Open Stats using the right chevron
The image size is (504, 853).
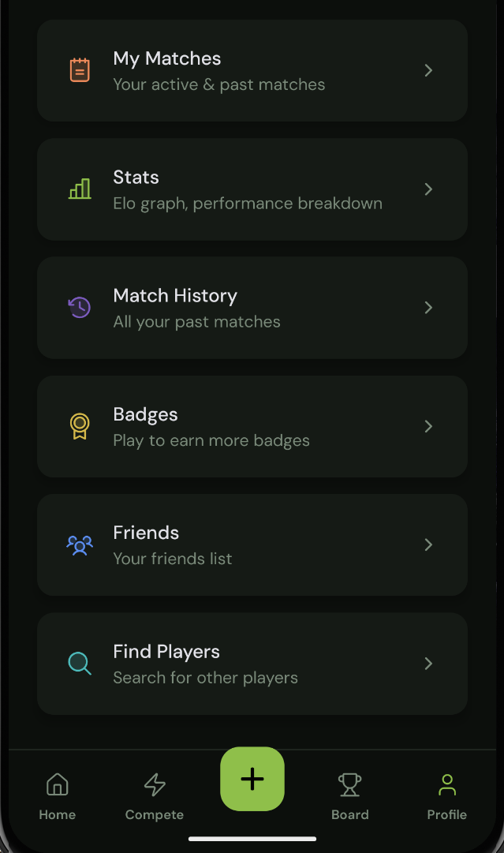428,189
